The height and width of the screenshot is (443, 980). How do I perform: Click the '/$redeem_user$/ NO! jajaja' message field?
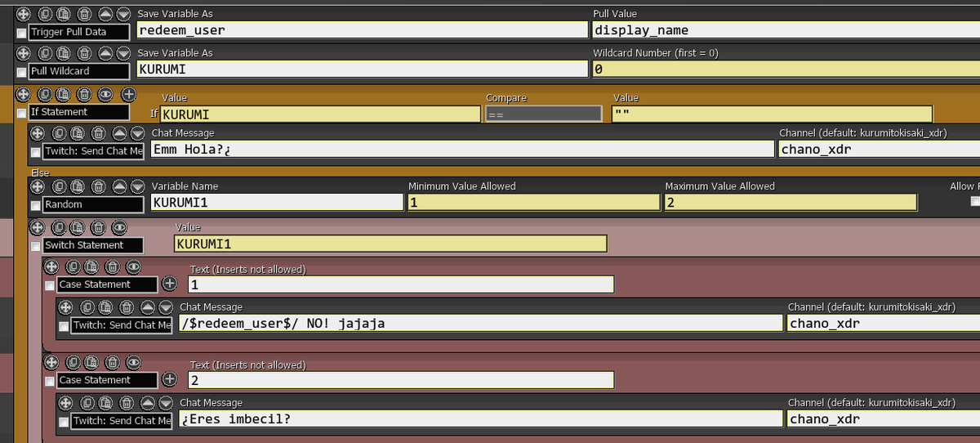click(x=480, y=323)
